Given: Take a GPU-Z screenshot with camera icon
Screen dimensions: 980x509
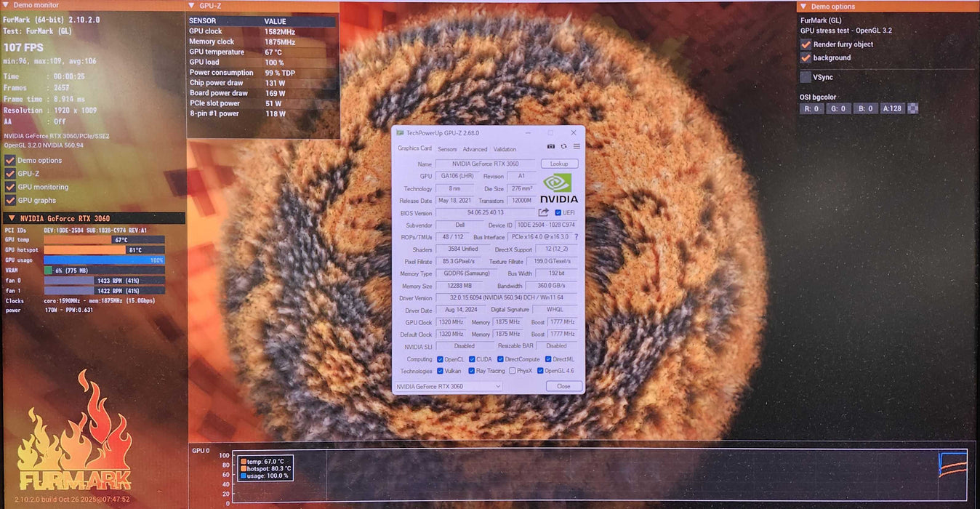Looking at the screenshot, I should coord(551,146).
